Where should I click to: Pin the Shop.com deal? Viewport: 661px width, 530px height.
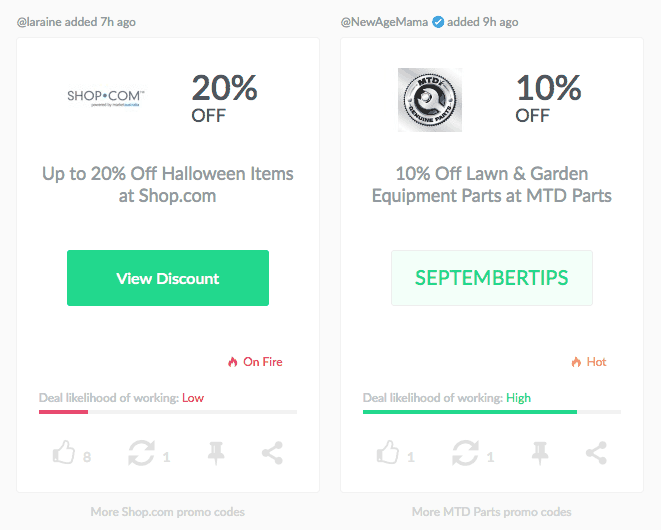(x=216, y=453)
